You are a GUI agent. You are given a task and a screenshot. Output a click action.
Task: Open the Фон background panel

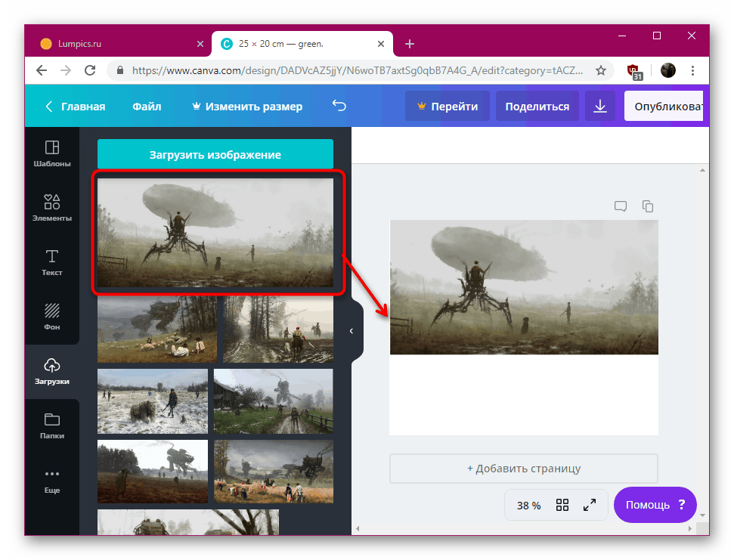pos(52,317)
